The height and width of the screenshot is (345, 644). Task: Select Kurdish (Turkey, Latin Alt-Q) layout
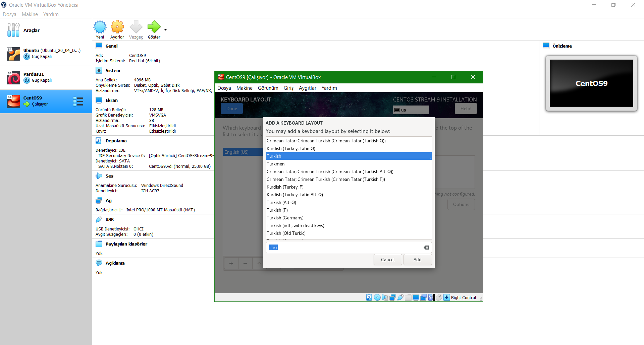coord(348,195)
